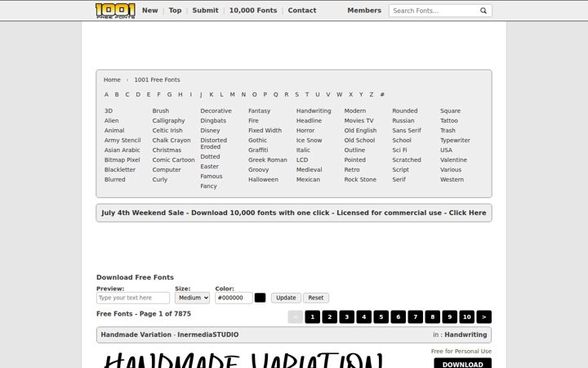Click the Preview text input field
The height and width of the screenshot is (368, 588).
[x=133, y=298]
